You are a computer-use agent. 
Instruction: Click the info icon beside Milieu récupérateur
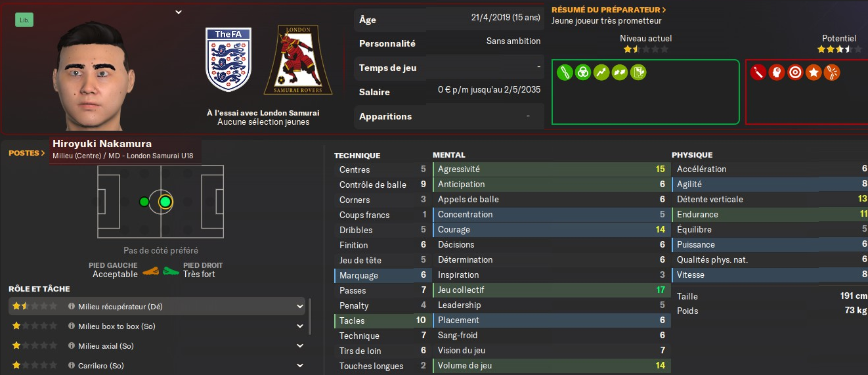(72, 306)
